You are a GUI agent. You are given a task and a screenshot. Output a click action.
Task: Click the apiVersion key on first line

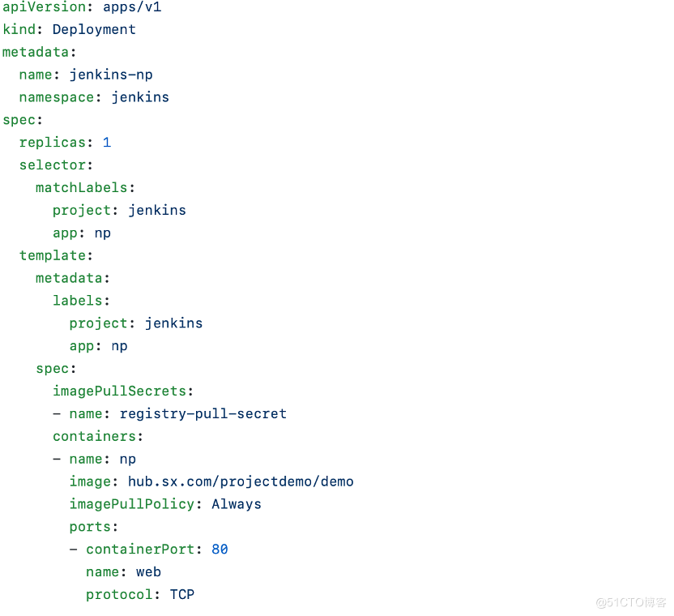[x=45, y=7]
